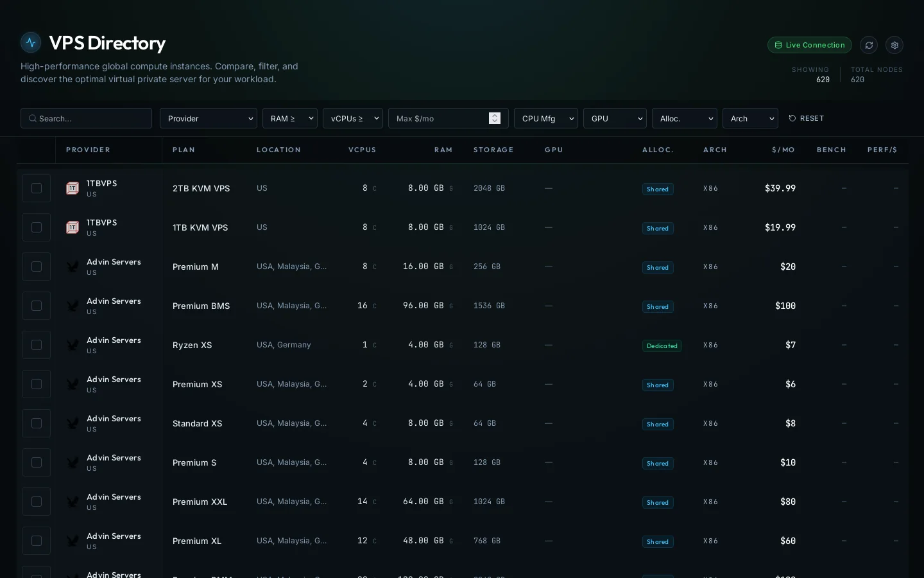The height and width of the screenshot is (578, 924).
Task: Focus the Max $/mo price field
Action: coord(449,118)
